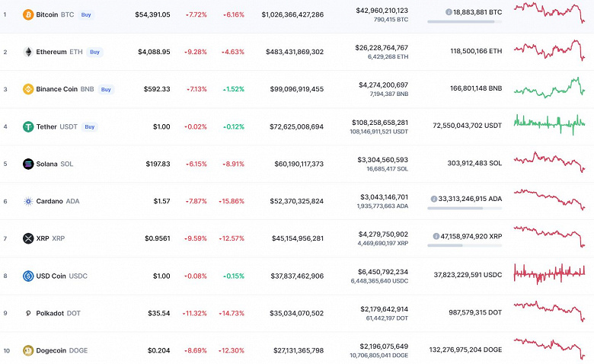Viewport: 594px width, 364px height.
Task: Open the Dogecoin name link
Action: 52,350
